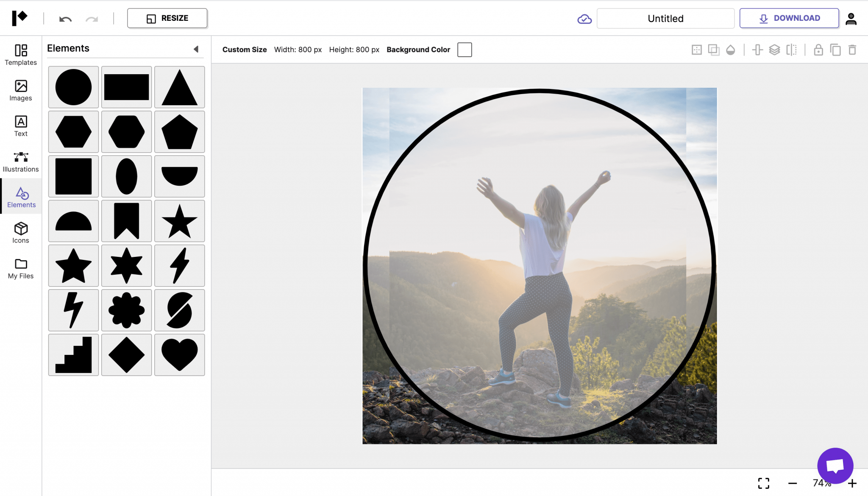Open the account profile icon
Screen dimensions: 868x496
pos(851,18)
